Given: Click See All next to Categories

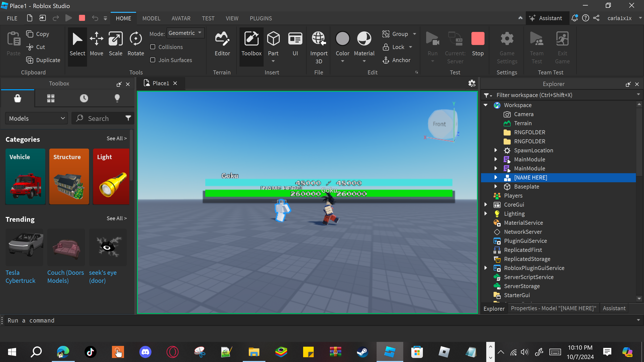Looking at the screenshot, I should pyautogui.click(x=116, y=139).
